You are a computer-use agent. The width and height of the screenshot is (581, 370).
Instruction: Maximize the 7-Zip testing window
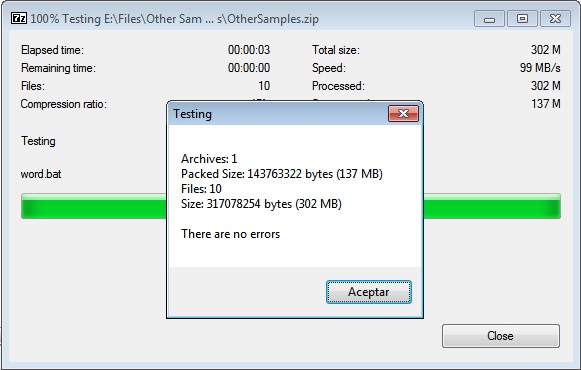click(x=522, y=19)
